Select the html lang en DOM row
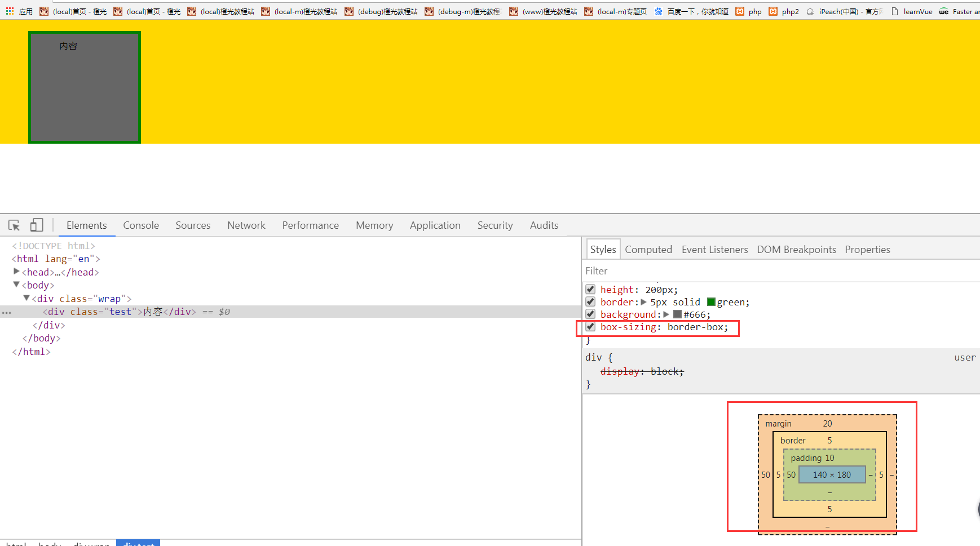 56,259
